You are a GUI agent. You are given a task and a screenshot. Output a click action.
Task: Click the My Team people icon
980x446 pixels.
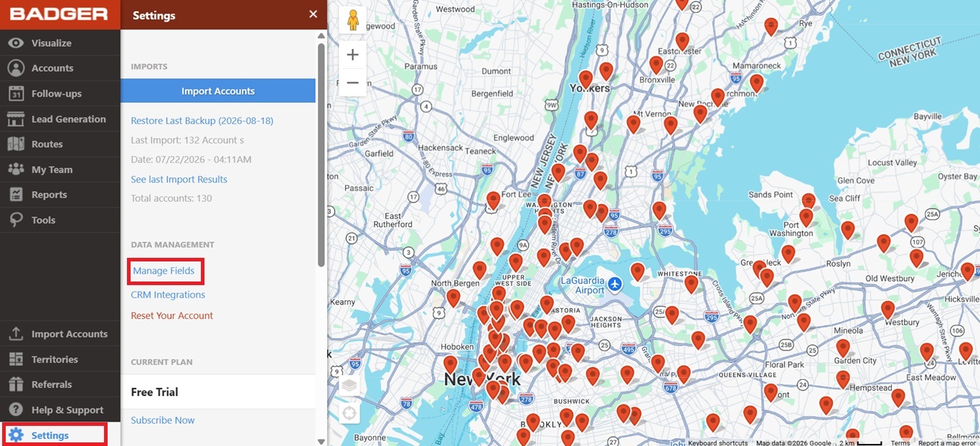click(x=16, y=169)
